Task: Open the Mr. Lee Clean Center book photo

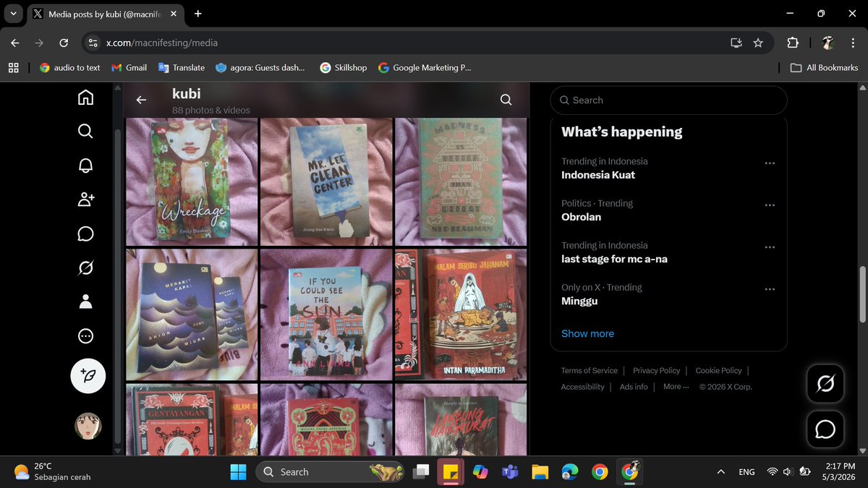Action: 326,182
